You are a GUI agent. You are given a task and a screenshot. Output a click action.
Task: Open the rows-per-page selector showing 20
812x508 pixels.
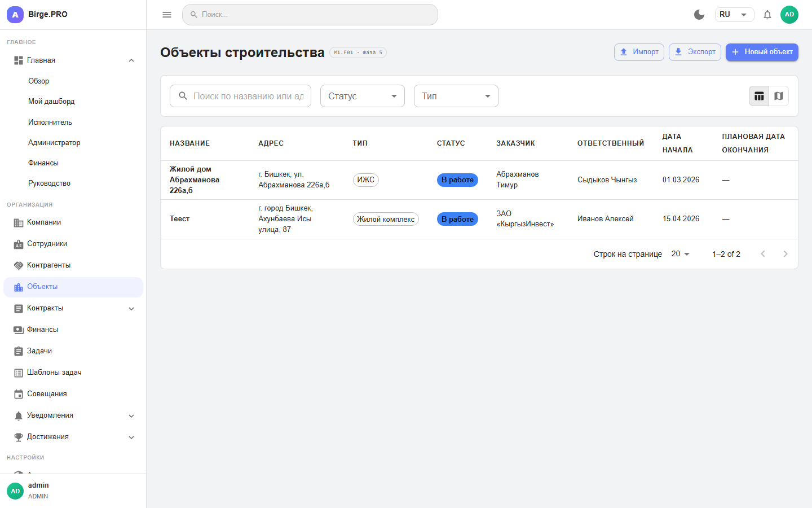click(x=679, y=254)
